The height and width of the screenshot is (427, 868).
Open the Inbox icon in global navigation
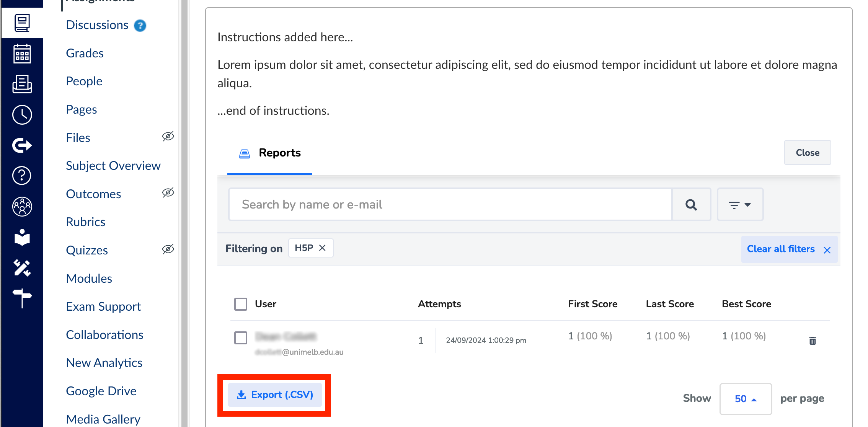(x=22, y=84)
